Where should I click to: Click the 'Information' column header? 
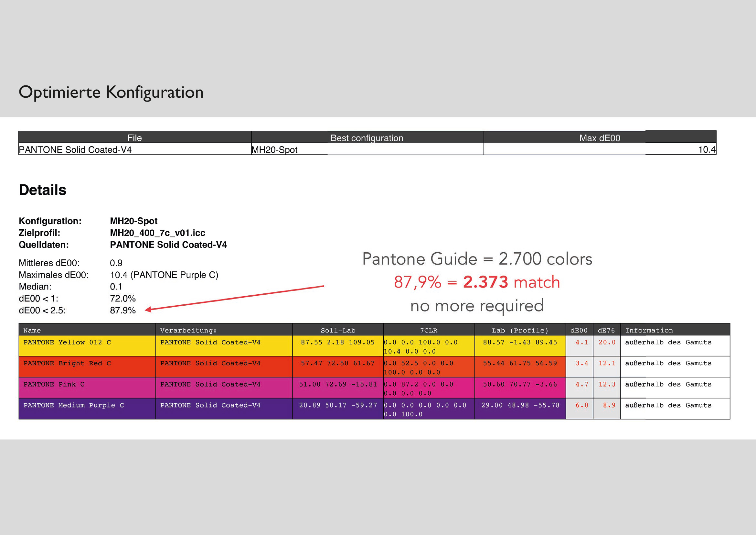pos(675,330)
